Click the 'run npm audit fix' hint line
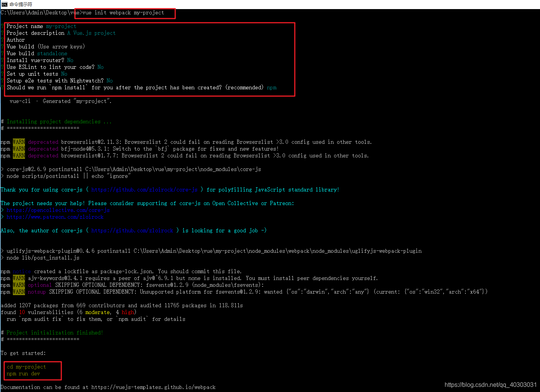Screen dimensions: 540x392 pos(96,319)
